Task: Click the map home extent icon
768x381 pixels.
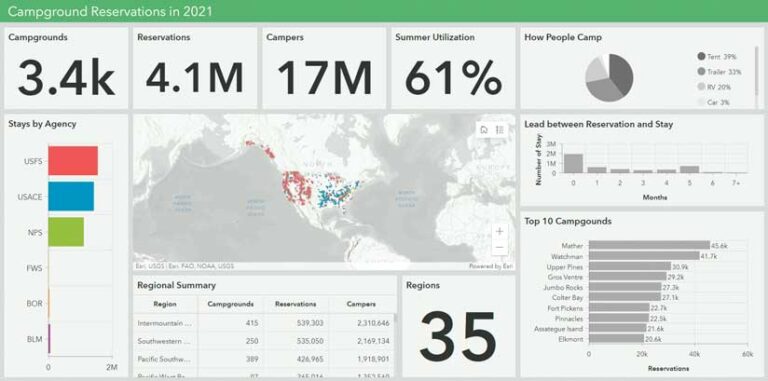Action: click(x=484, y=130)
